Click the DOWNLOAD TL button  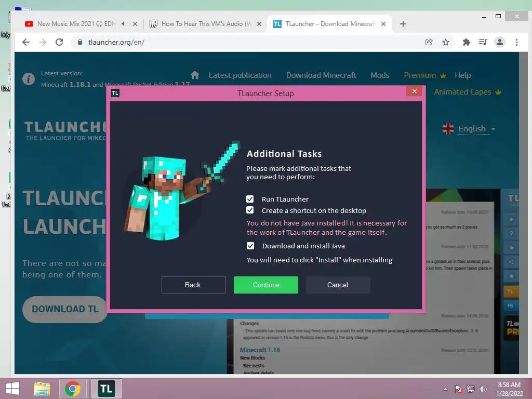[x=65, y=309]
